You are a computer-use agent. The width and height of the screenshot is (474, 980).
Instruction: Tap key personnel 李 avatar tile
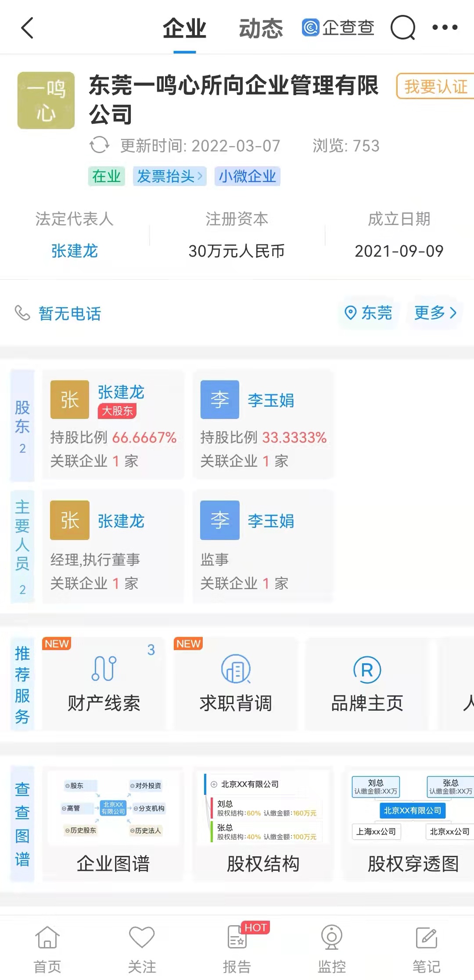tap(220, 520)
